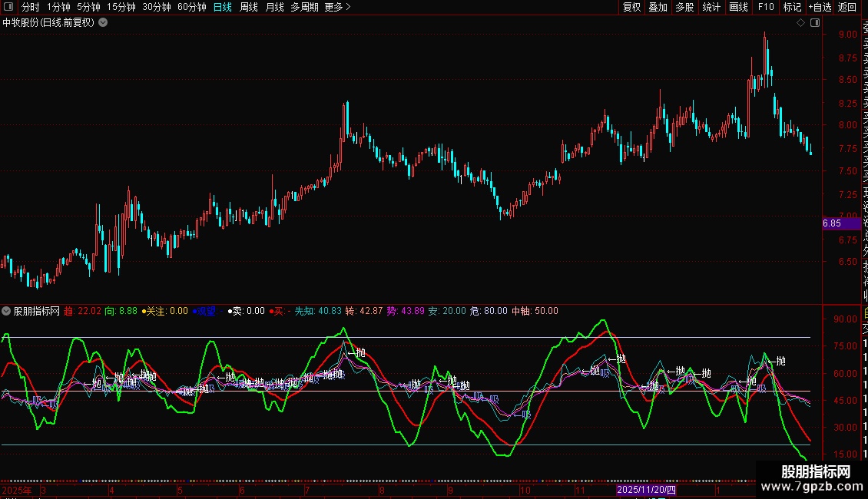Open the 叠加 overlay tool
The image size is (868, 499).
[658, 8]
